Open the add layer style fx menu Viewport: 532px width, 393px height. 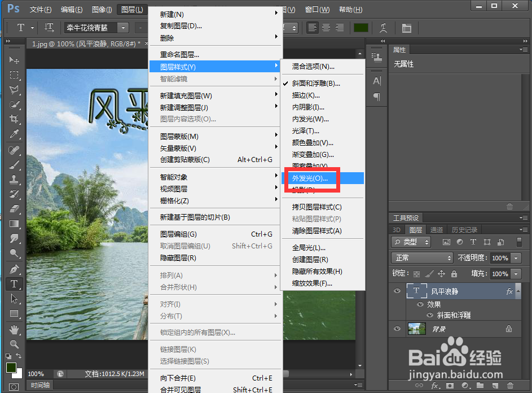(434, 386)
